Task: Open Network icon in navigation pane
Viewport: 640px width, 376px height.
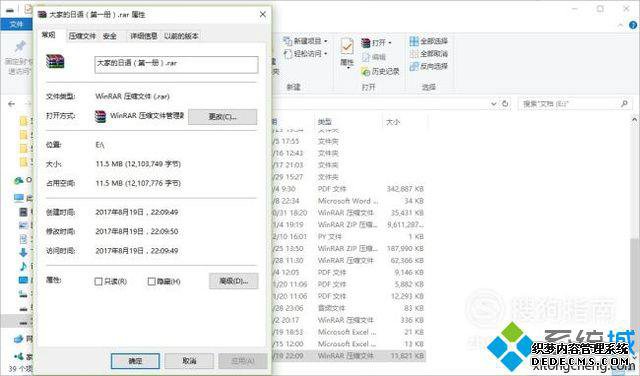Action: 18,339
